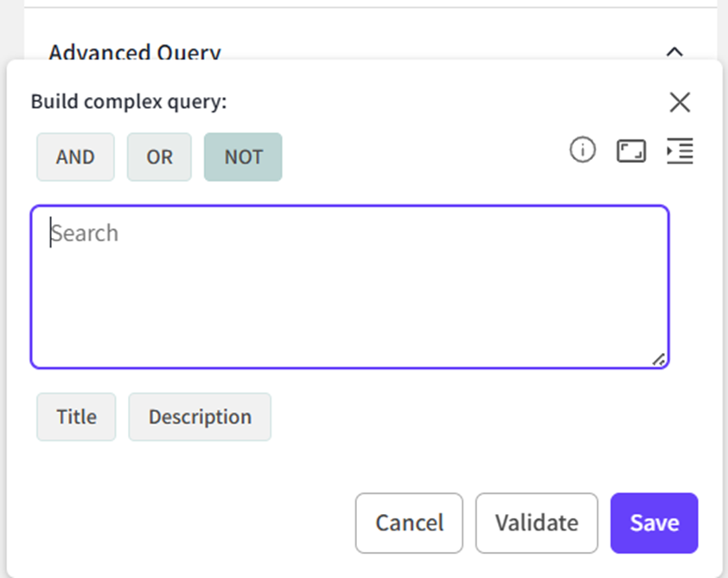Toggle the NOT operator button
The height and width of the screenshot is (578, 728).
[x=243, y=157]
